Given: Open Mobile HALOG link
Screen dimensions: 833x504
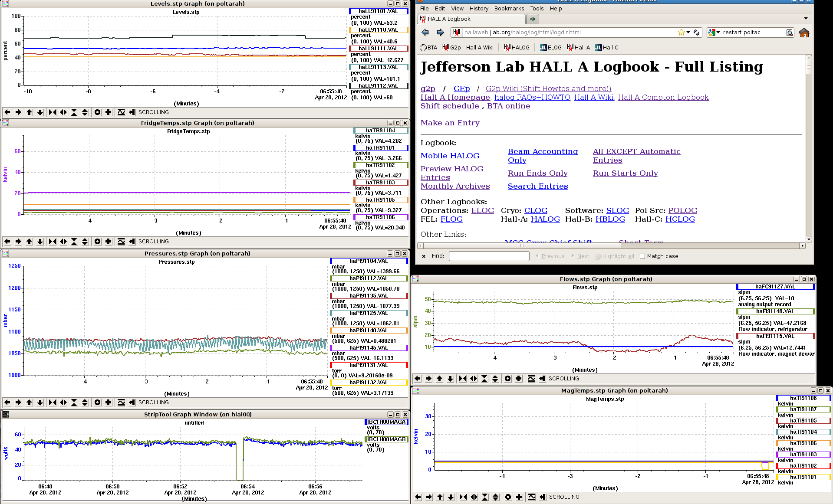Looking at the screenshot, I should pos(450,156).
